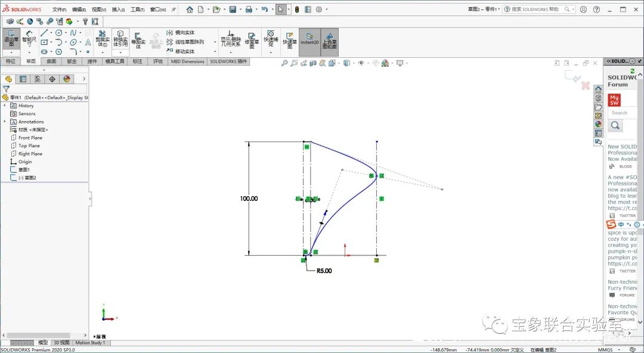The height and width of the screenshot is (353, 644).
Task: Click Convert Entities (转换实体引用)
Action: pos(120,38)
